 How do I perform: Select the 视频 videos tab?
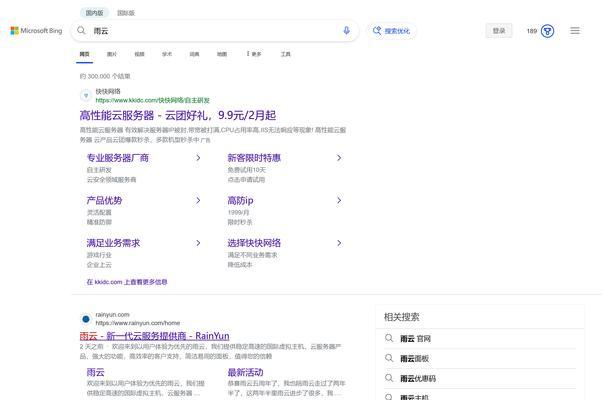pyautogui.click(x=139, y=54)
